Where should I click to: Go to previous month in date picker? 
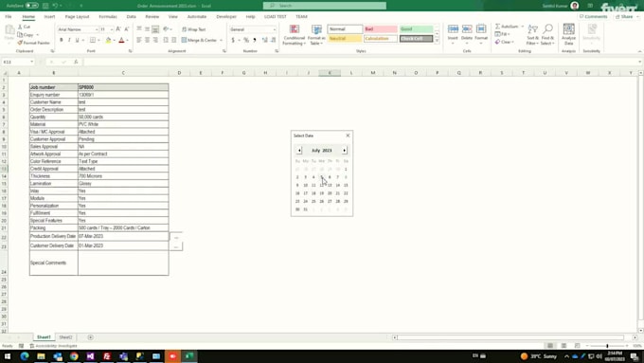pyautogui.click(x=299, y=151)
